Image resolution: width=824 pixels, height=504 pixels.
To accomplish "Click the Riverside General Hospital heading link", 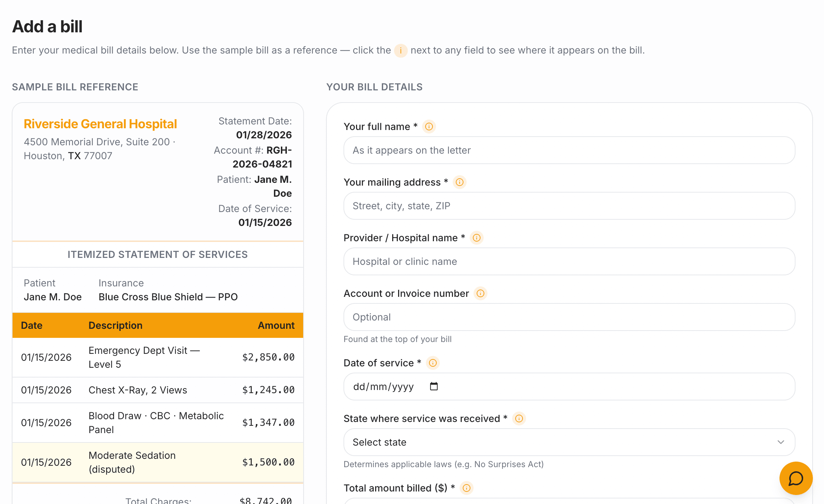I will tap(100, 124).
